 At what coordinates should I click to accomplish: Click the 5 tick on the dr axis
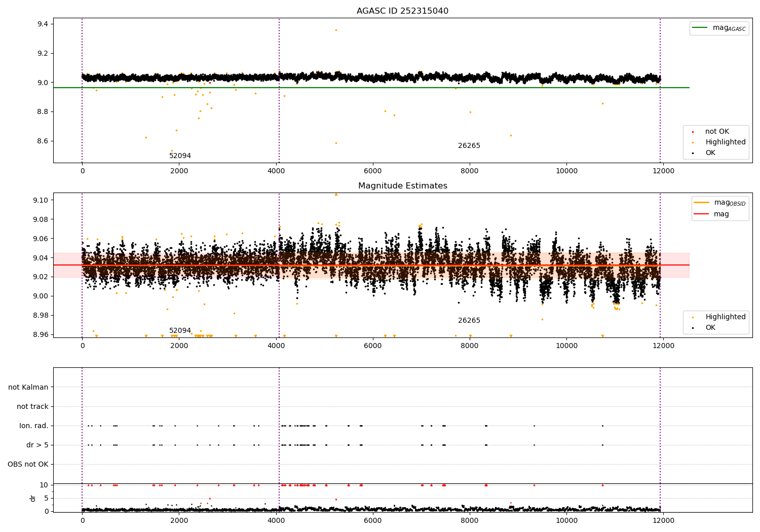(x=46, y=499)
